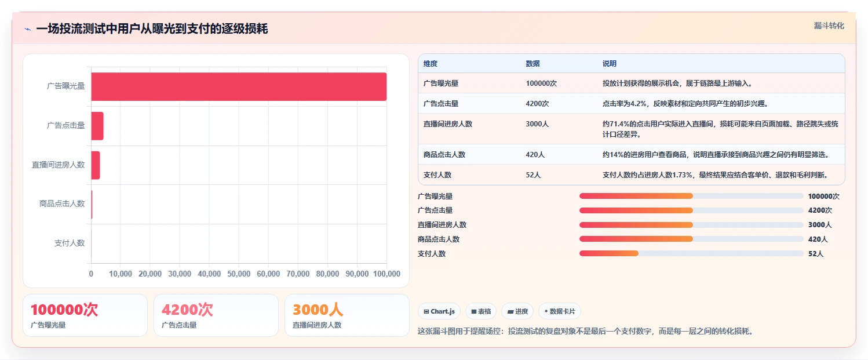Screen dimensions: 868x360
Task: Click the 广告点击量 progress bar
Action: point(691,210)
